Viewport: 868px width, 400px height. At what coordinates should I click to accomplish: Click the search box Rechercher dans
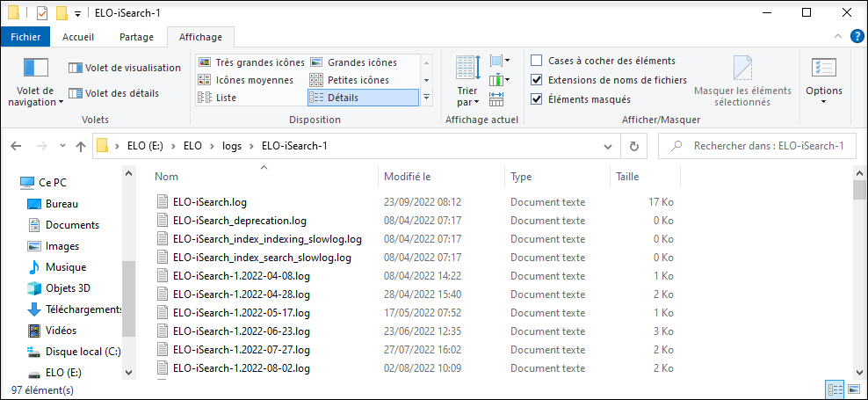[756, 146]
